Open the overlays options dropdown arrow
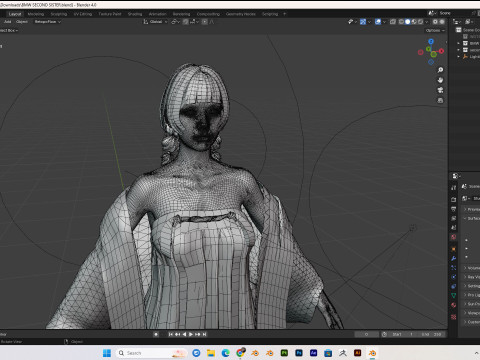480x360 pixels. tap(384, 22)
